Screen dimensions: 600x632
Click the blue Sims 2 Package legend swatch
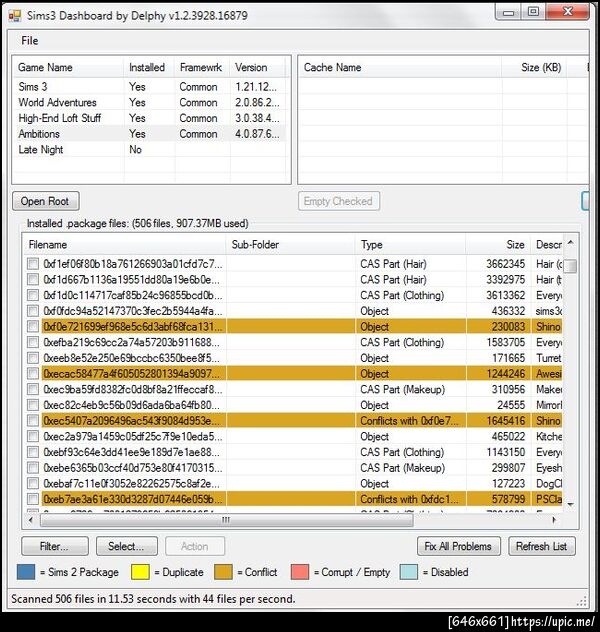(26, 572)
